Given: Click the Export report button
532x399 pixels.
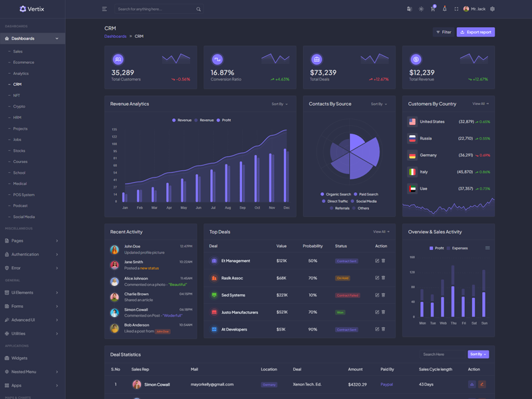Looking at the screenshot, I should coord(475,32).
